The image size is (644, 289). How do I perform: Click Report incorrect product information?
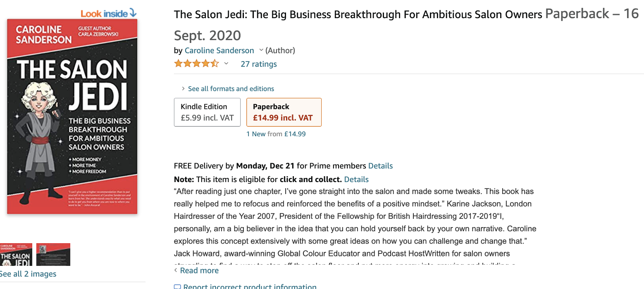tap(250, 287)
